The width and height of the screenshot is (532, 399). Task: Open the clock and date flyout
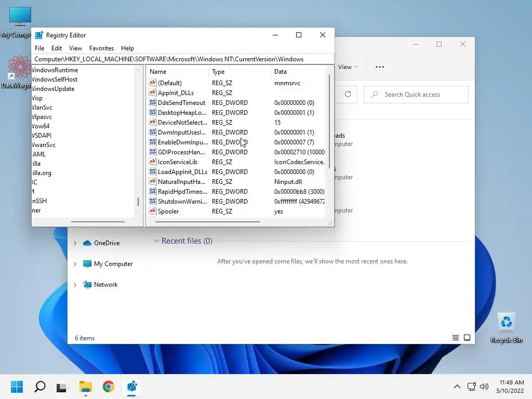pos(510,387)
